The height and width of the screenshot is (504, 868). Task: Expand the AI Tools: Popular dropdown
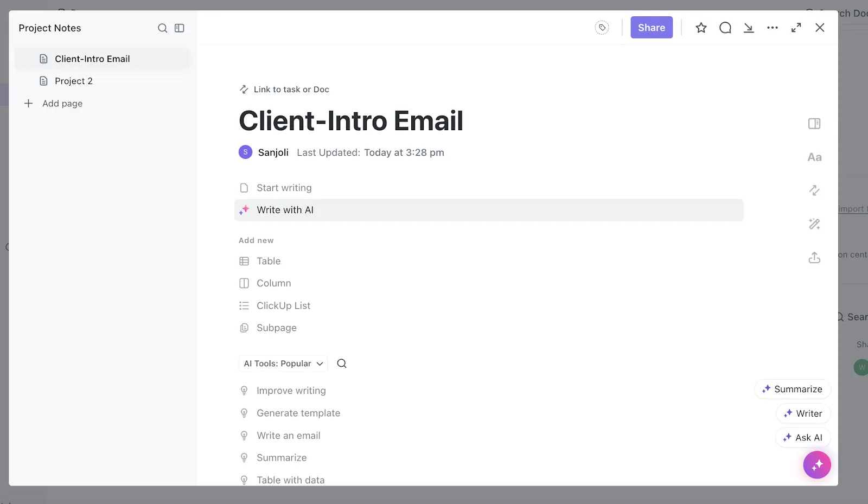point(283,363)
